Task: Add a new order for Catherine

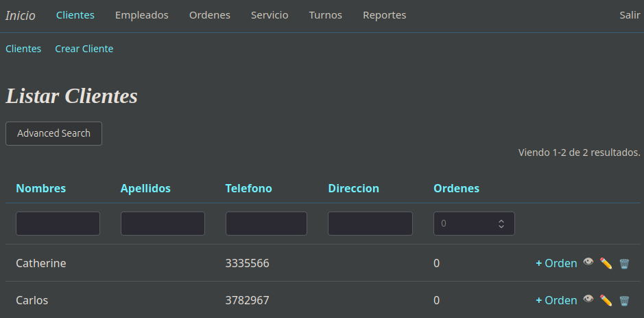Action: click(556, 263)
